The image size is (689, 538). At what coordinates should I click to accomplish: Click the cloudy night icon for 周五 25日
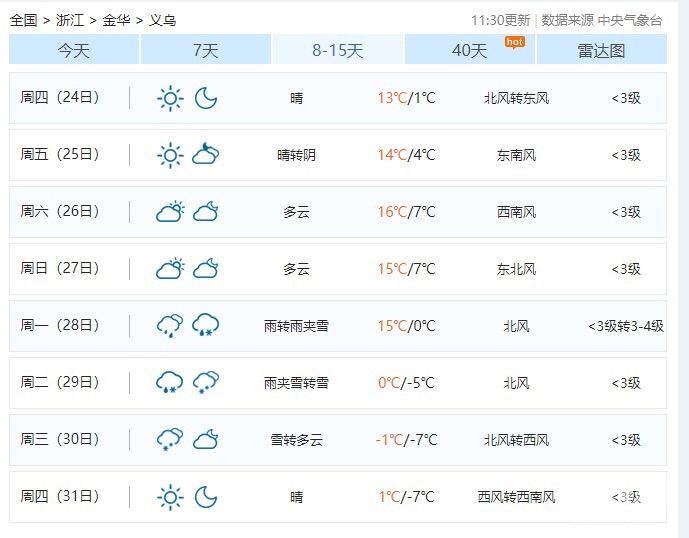(x=206, y=155)
